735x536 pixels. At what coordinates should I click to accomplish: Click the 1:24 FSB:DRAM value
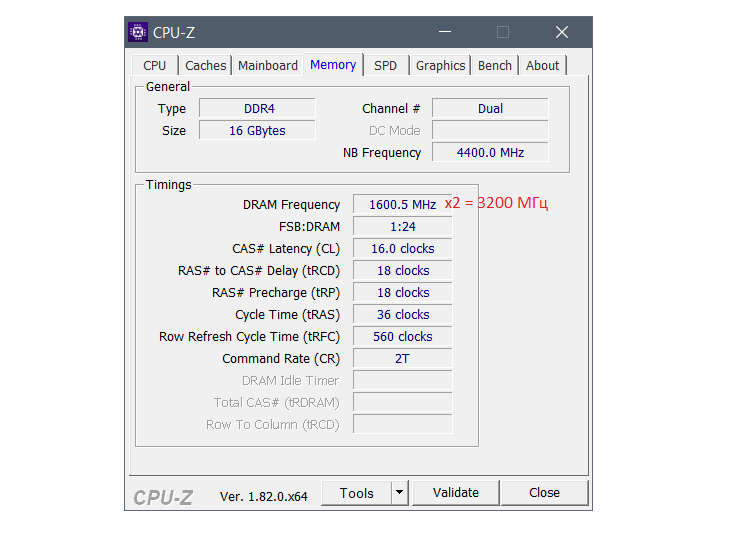[x=403, y=226]
